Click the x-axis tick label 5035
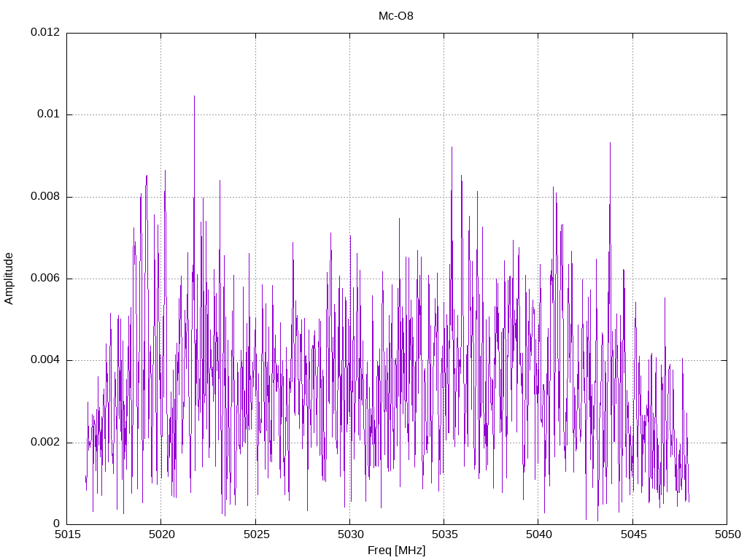The width and height of the screenshot is (747, 560). [x=444, y=534]
